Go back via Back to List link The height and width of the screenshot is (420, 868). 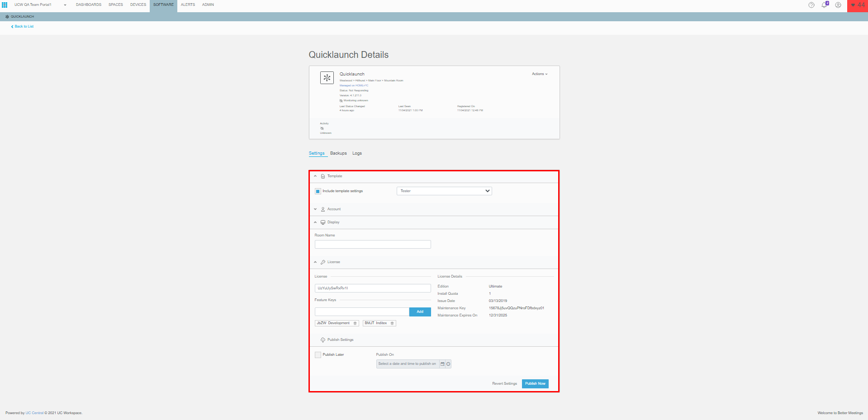(x=22, y=27)
